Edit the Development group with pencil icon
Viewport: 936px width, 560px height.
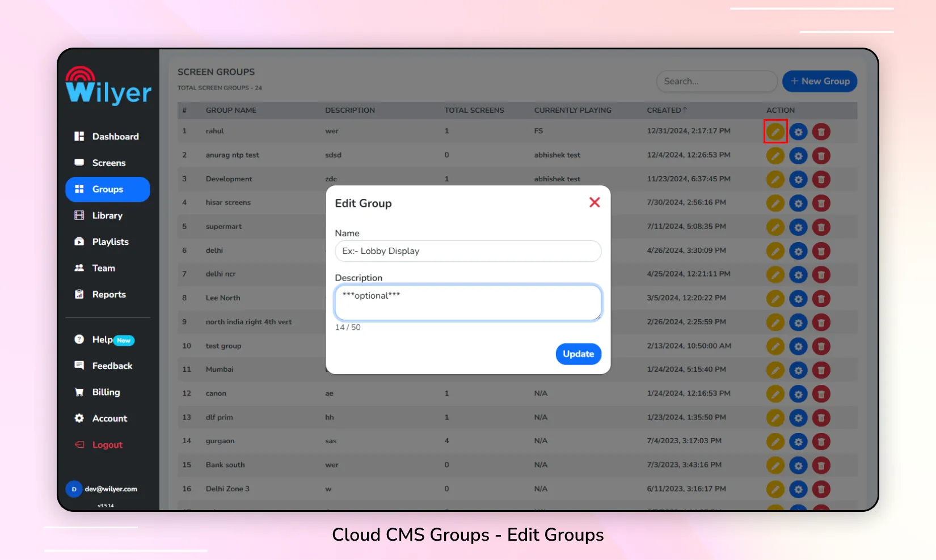tap(775, 180)
